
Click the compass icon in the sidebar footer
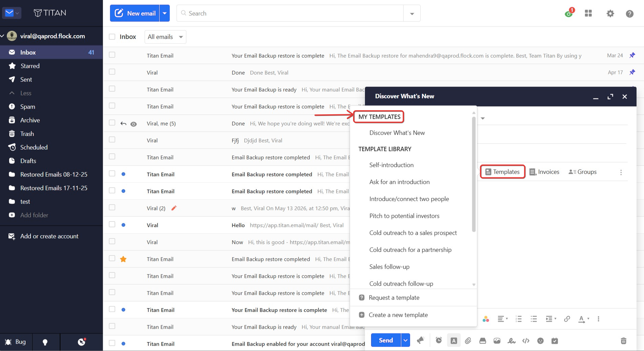coord(81,342)
